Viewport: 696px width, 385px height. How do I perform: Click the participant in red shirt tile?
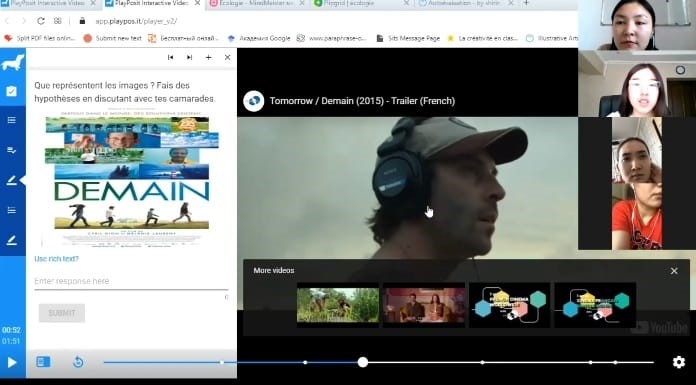(x=637, y=216)
